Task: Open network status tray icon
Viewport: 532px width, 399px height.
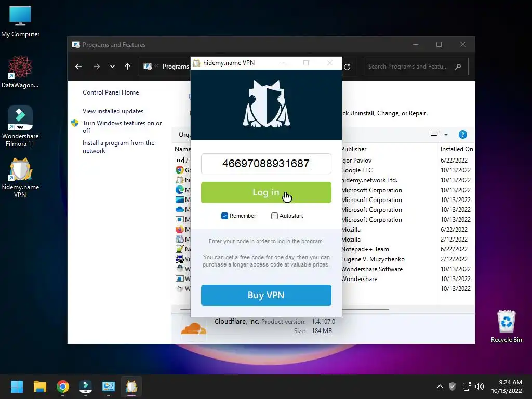Action: tap(467, 387)
